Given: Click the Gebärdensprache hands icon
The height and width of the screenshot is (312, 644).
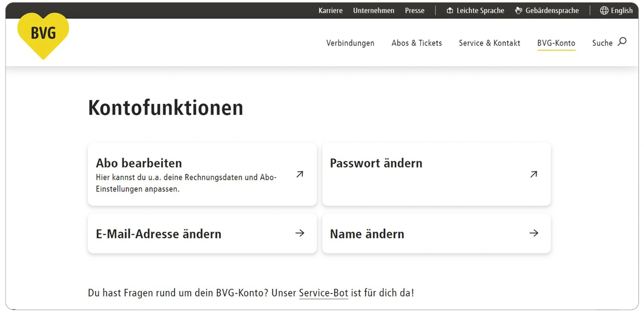Looking at the screenshot, I should tap(518, 11).
